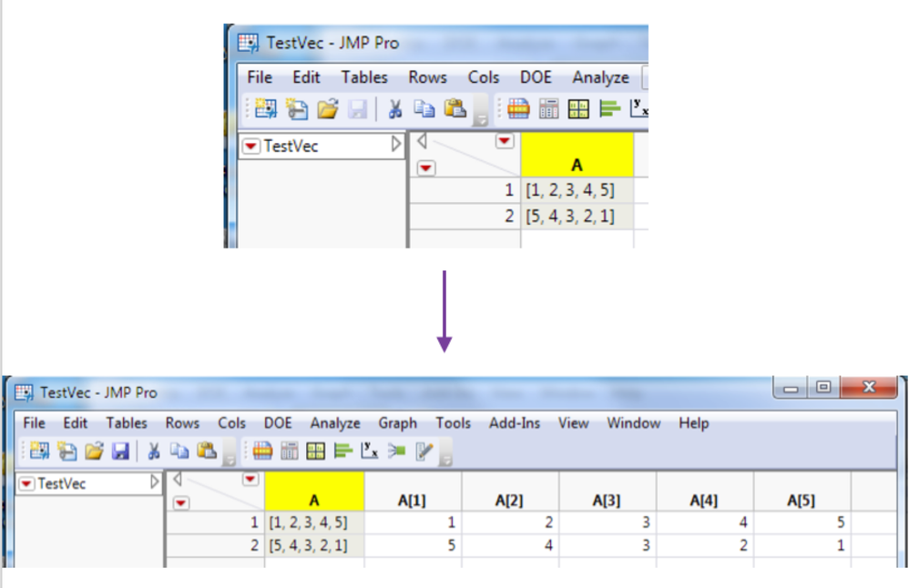Open File menu in upper window
Image resolution: width=909 pixels, height=588 pixels.
(260, 77)
